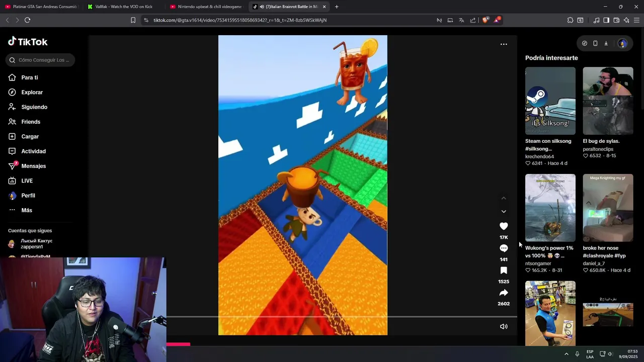Open browser extensions puzzle icon

click(570, 20)
